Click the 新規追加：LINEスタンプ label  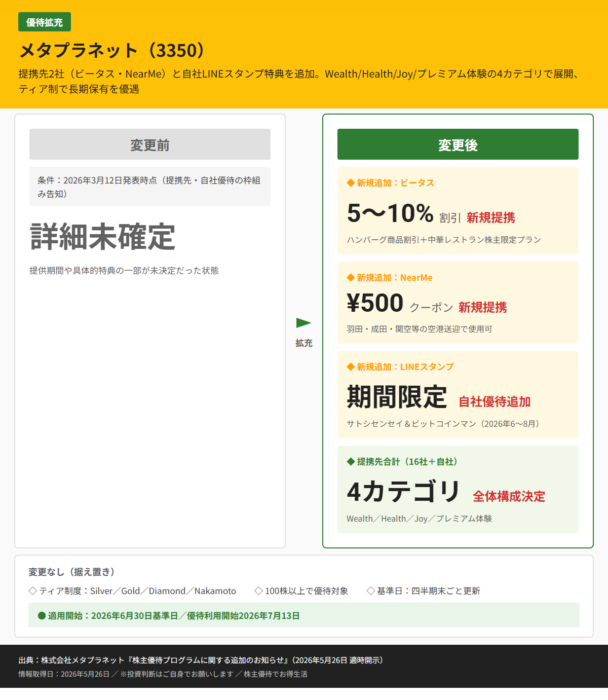pyautogui.click(x=405, y=367)
